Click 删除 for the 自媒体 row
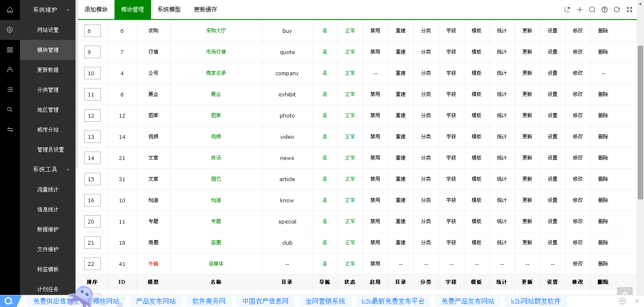 603,264
